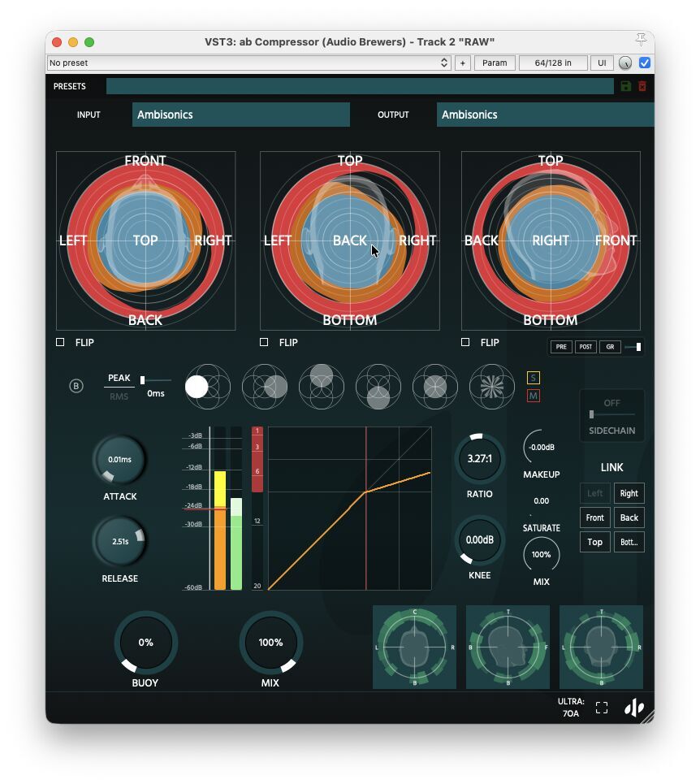This screenshot has height=784, width=700.
Task: Click the red threshold line in the transfer graph
Action: pos(366,509)
